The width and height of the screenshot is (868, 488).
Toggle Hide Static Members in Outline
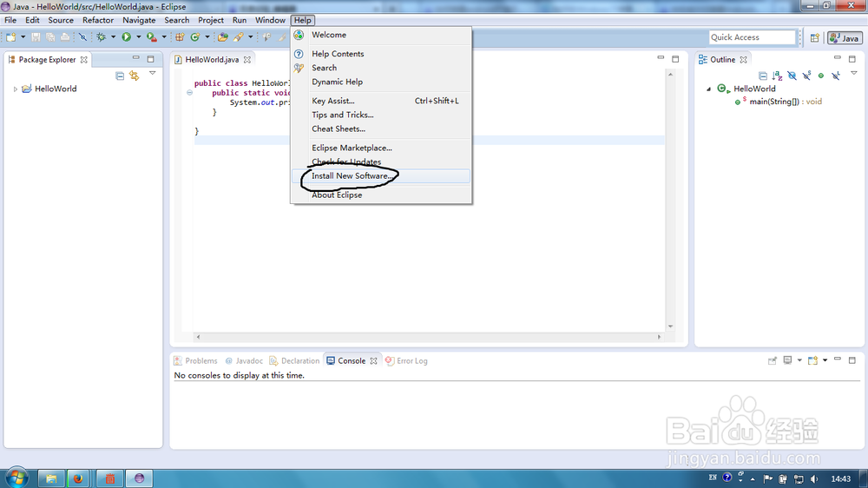click(x=806, y=76)
